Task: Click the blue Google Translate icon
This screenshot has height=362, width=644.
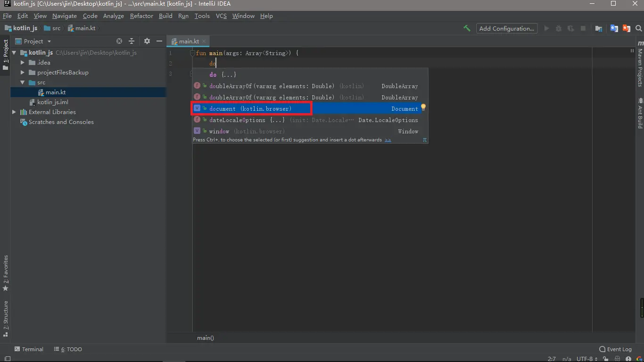Action: 614,28
